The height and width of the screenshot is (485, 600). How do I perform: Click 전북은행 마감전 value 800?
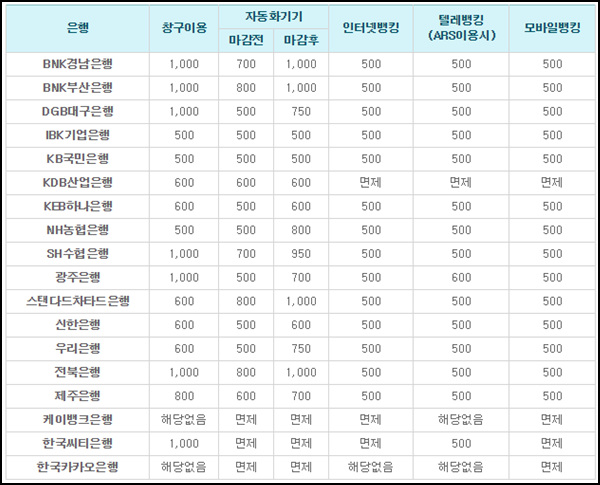point(246,372)
